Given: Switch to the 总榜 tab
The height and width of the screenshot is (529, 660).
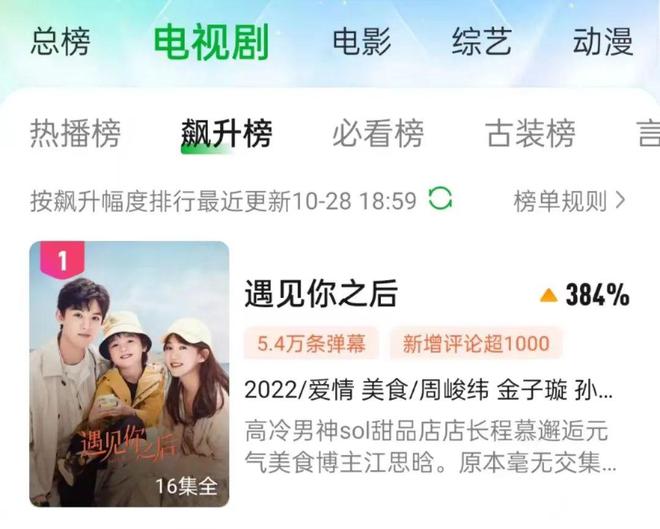Looking at the screenshot, I should coord(61,41).
